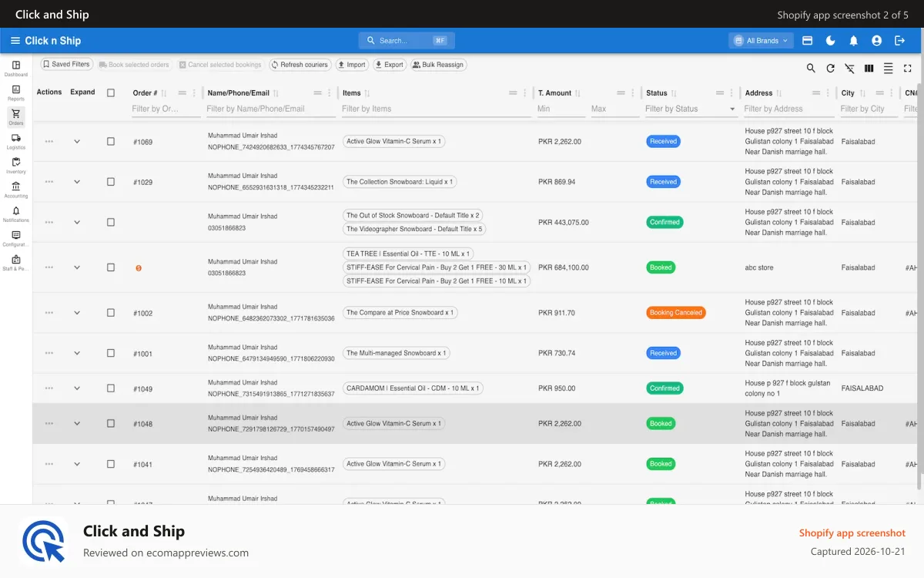Select the checkbox for order #1069
The height and width of the screenshot is (578, 924).
[111, 142]
